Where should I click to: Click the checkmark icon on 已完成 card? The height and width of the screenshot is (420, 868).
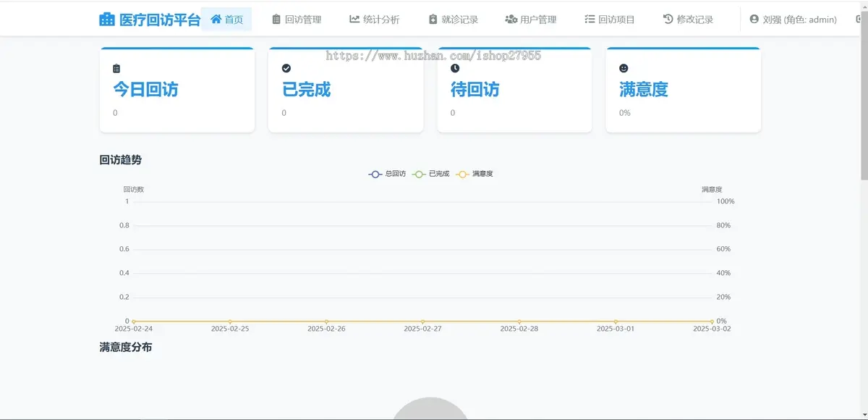tap(286, 68)
